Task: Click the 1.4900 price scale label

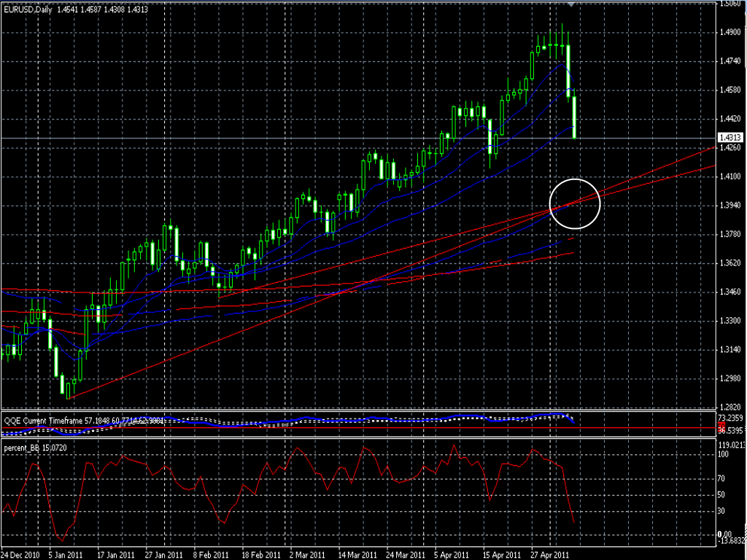Action: click(x=730, y=32)
